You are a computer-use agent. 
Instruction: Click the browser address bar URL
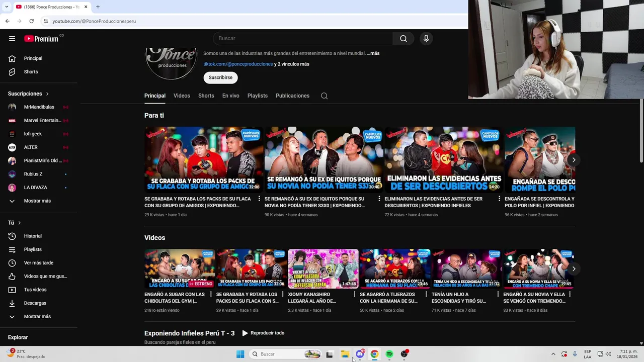click(x=94, y=21)
